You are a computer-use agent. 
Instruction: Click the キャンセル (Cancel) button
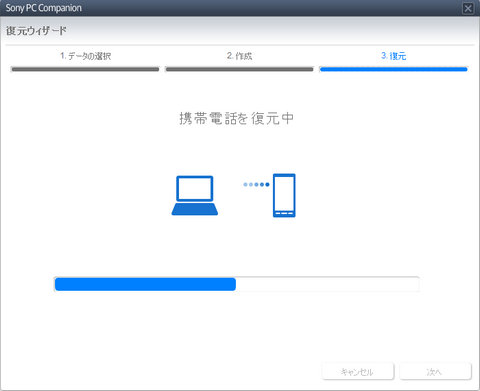[358, 371]
